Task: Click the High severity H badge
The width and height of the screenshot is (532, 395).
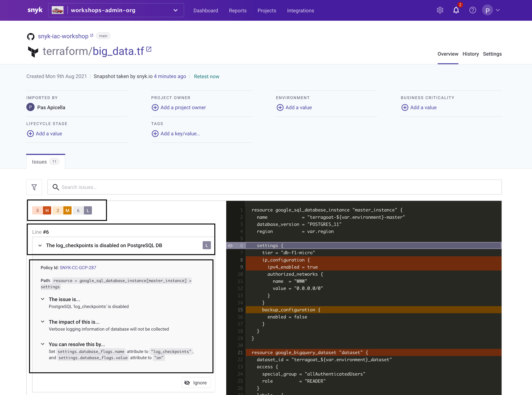Action: (47, 210)
